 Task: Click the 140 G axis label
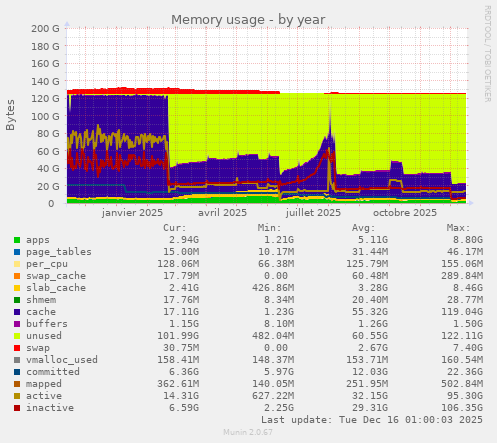tap(45, 81)
